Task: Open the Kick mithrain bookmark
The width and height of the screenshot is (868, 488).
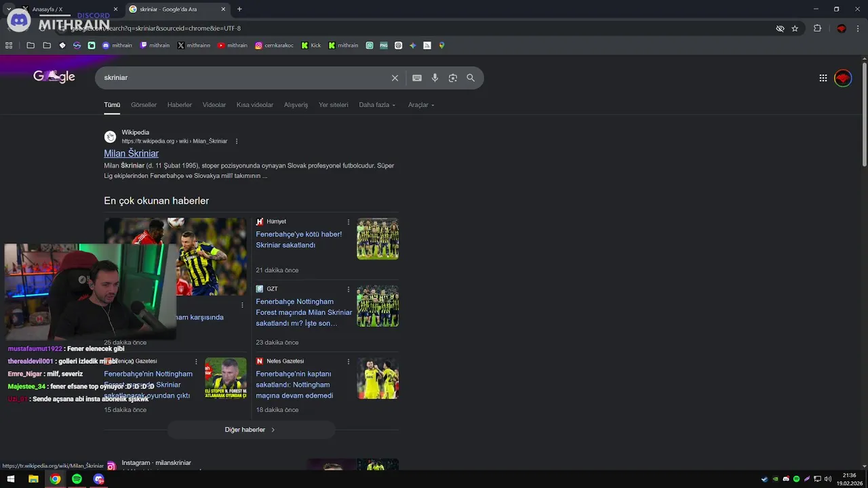Action: [x=343, y=45]
